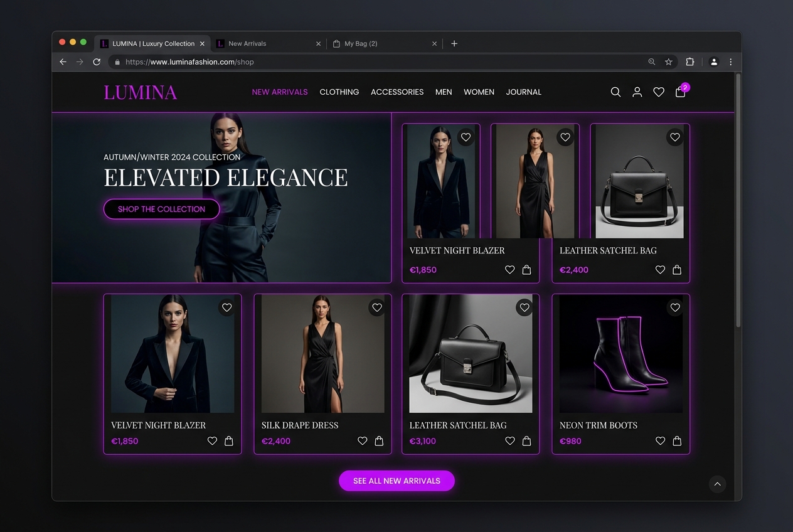The image size is (793, 532).
Task: Toggle the heart on the Silk Drape Dress card photo
Action: [377, 307]
